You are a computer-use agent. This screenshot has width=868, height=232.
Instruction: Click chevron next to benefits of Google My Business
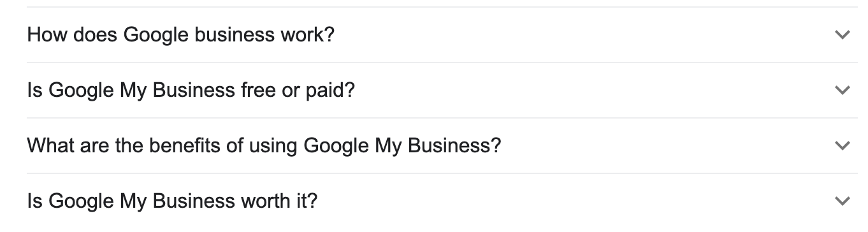tap(843, 146)
